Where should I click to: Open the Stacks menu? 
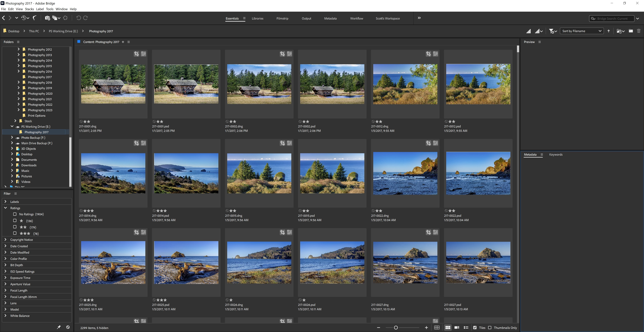pyautogui.click(x=29, y=9)
